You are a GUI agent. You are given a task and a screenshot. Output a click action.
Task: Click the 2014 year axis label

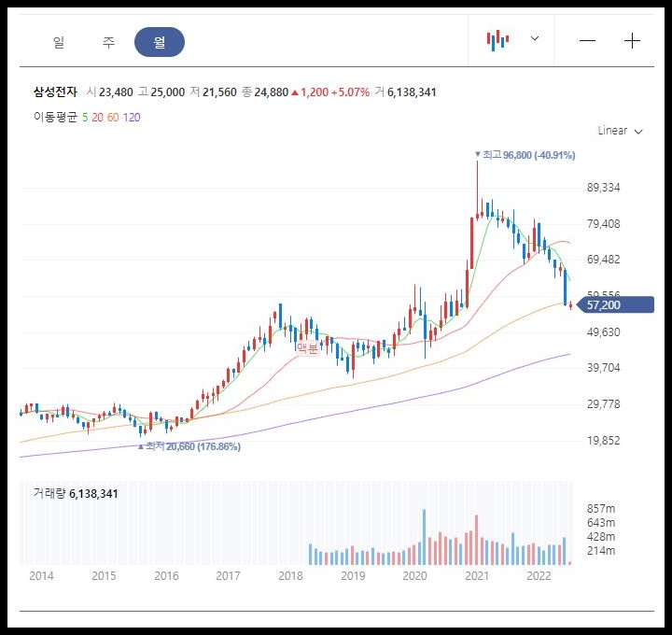(x=42, y=576)
